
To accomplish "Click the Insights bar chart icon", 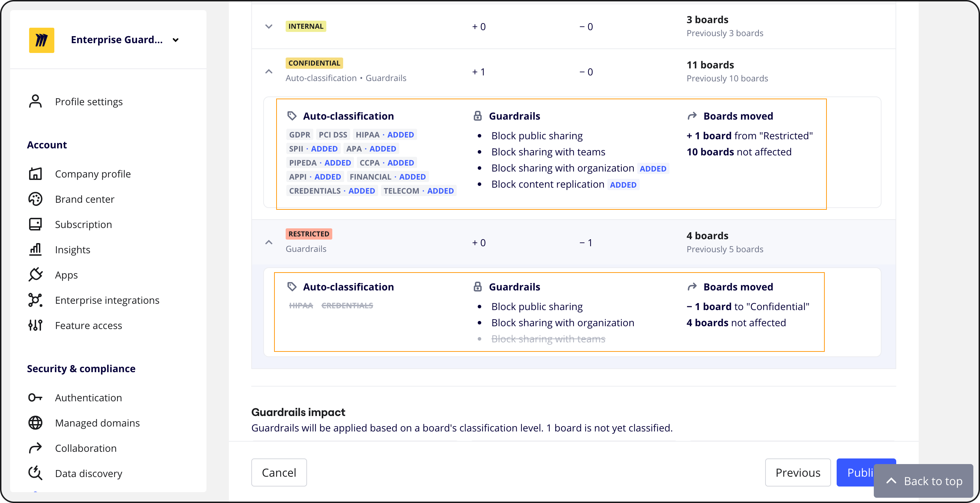I will tap(35, 249).
